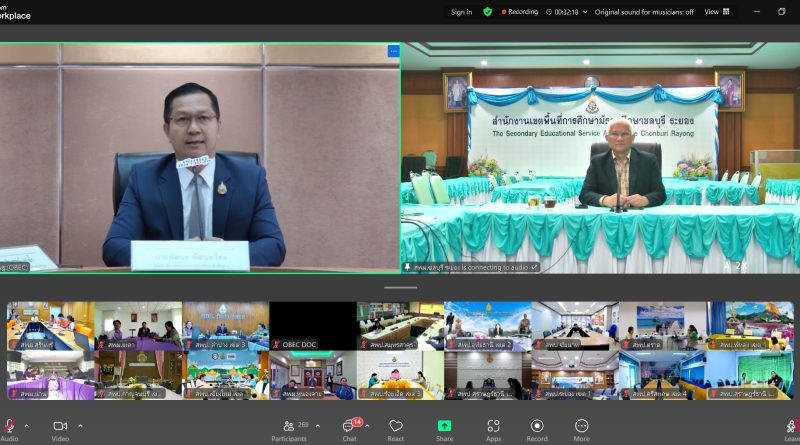Screen dimensions: 800x445
Task: Click the green encryption shield icon
Action: [x=488, y=12]
